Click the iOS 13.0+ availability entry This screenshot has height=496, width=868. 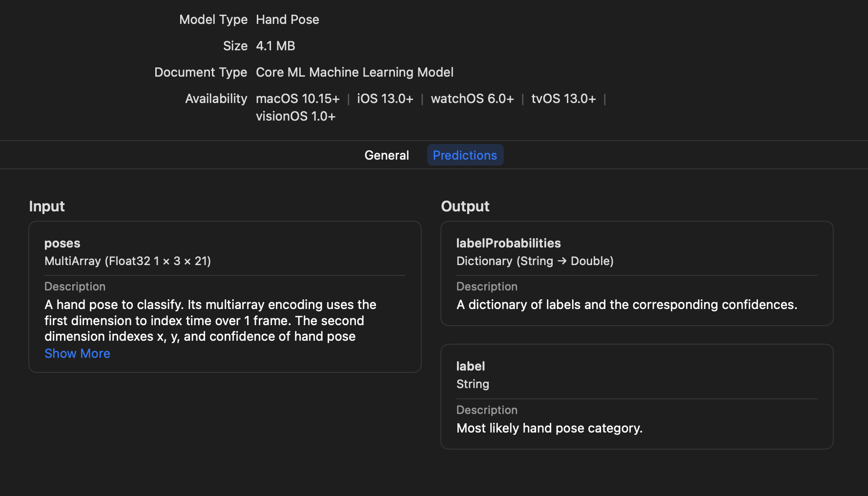click(385, 99)
